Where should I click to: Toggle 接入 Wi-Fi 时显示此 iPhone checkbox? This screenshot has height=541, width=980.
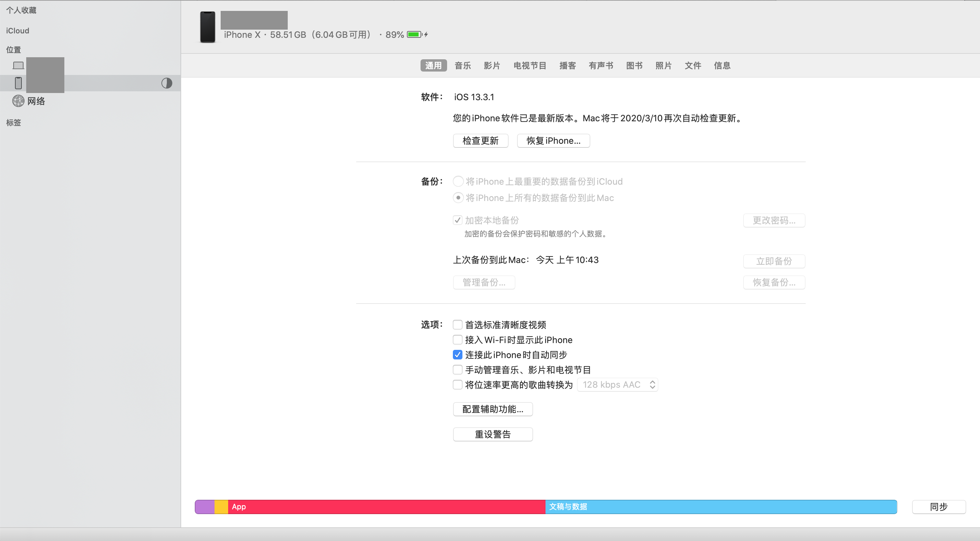pyautogui.click(x=458, y=340)
